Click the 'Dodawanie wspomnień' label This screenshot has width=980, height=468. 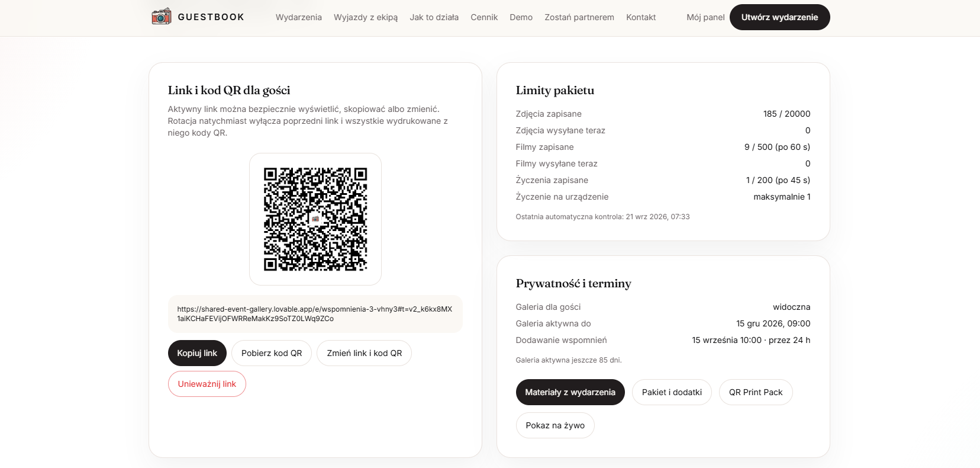tap(561, 340)
